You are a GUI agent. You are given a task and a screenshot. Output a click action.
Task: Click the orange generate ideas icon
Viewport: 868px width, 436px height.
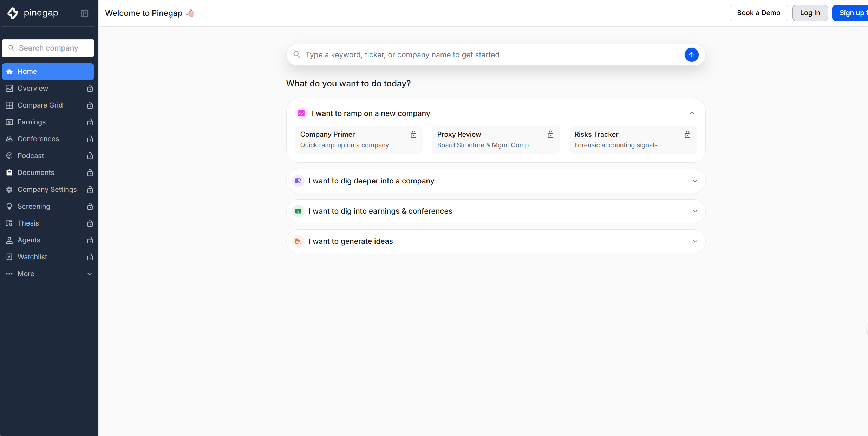click(298, 241)
